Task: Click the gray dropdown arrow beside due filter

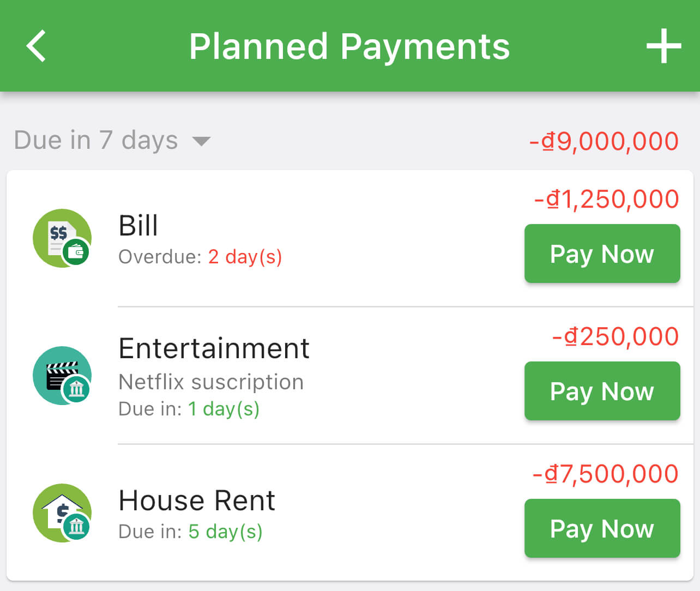Action: coord(201,142)
